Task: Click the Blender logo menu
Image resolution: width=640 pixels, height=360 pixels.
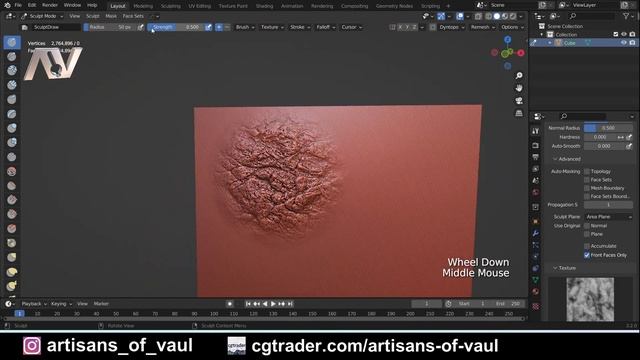Action: click(x=7, y=5)
